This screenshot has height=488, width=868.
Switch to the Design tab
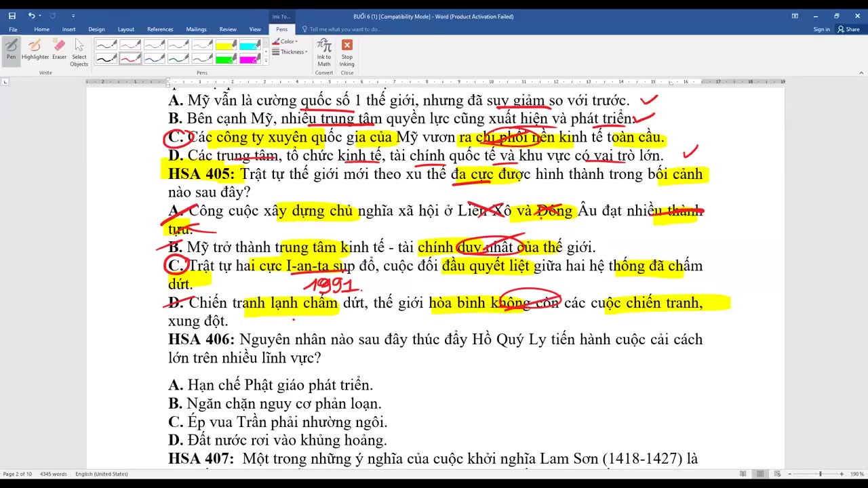96,29
